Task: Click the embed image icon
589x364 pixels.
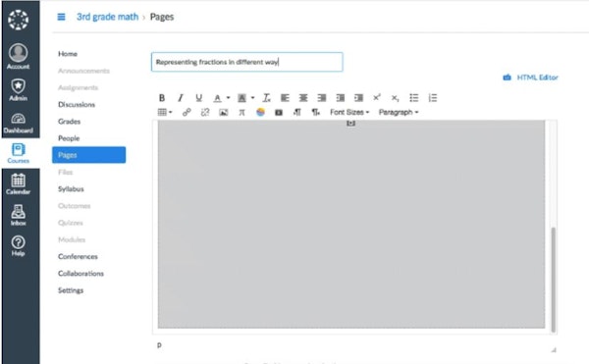Action: (224, 112)
